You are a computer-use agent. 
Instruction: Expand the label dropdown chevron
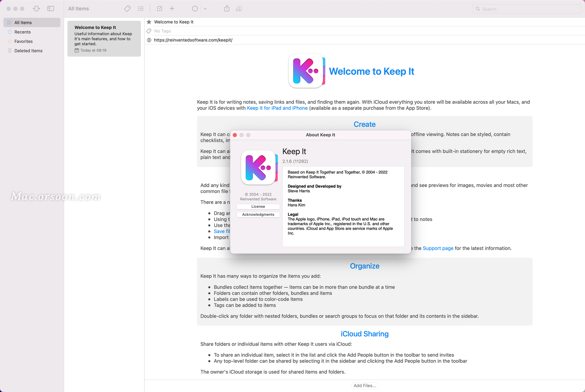pos(205,9)
